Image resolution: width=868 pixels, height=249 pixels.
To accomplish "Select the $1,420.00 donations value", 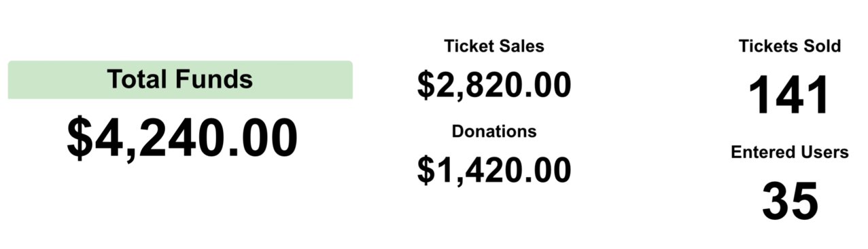I will [494, 170].
